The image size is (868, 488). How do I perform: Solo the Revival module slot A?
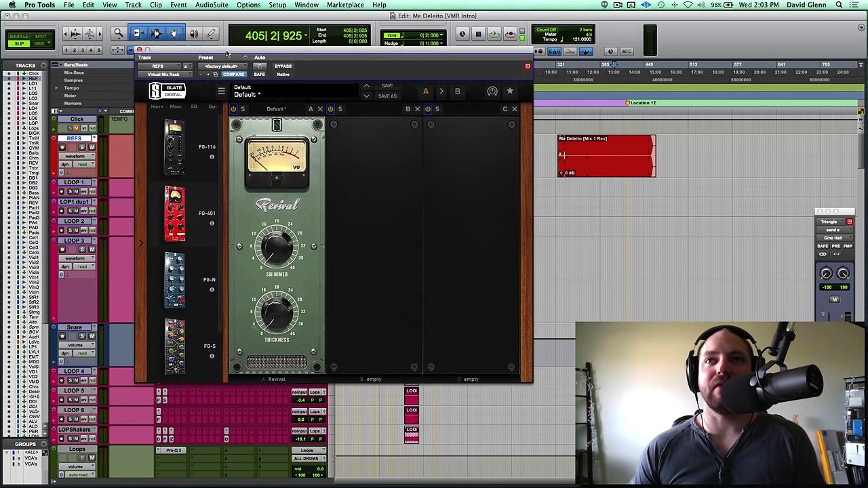pyautogui.click(x=243, y=109)
